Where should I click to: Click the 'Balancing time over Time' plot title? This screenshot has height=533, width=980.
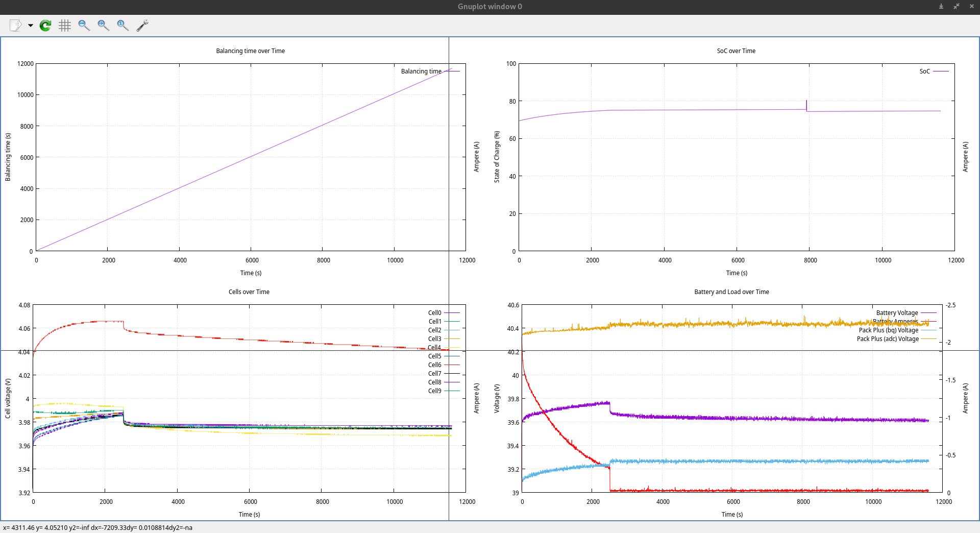250,51
